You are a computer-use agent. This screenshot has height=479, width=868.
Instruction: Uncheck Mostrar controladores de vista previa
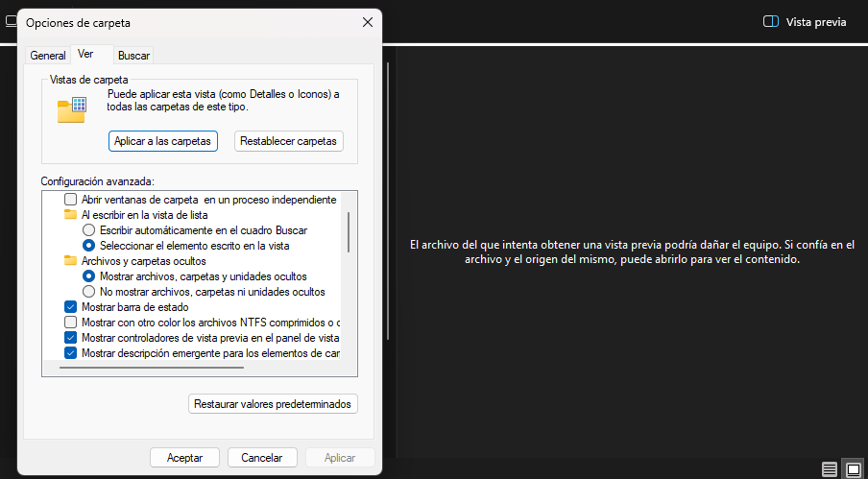point(70,337)
